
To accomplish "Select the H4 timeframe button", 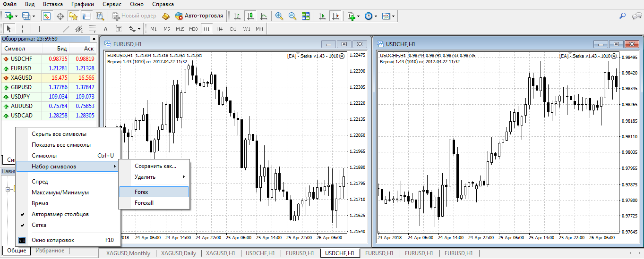I will (220, 29).
